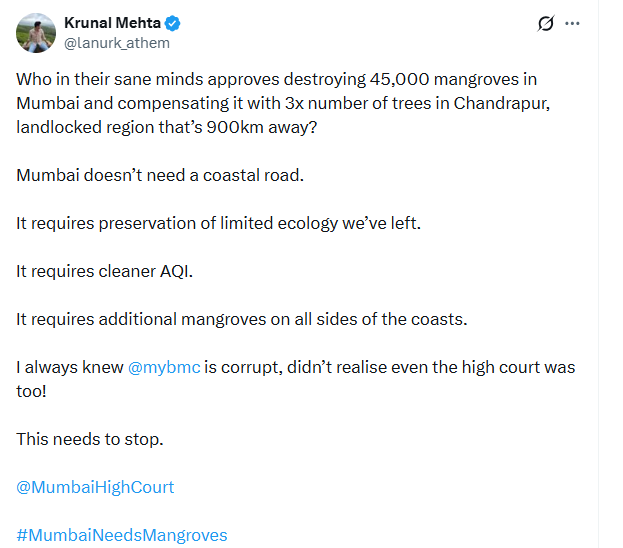This screenshot has width=623, height=548.
Task: Click the "additional mangroves on all sides" sentence
Action: (242, 319)
